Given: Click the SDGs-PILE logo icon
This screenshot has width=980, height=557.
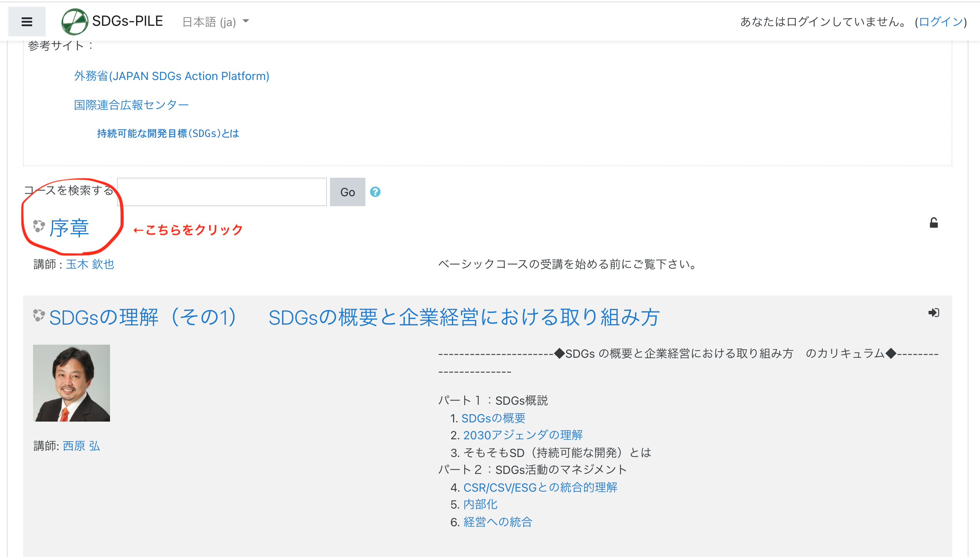Looking at the screenshot, I should click(x=75, y=22).
